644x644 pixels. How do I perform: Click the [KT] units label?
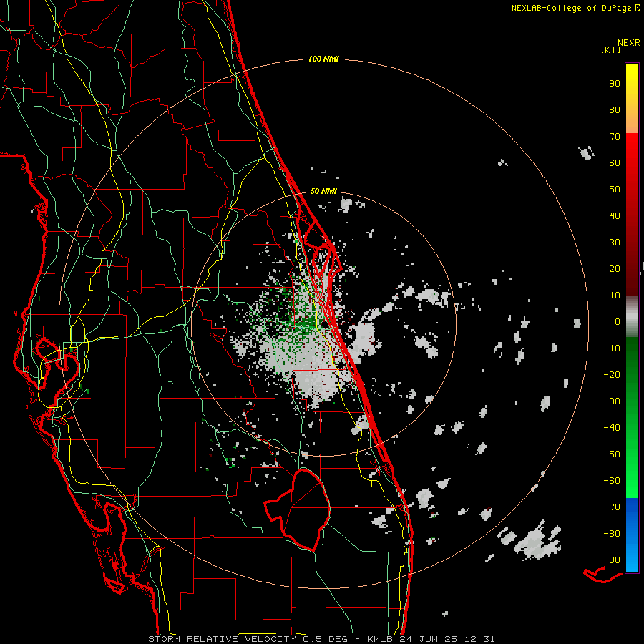[x=611, y=49]
